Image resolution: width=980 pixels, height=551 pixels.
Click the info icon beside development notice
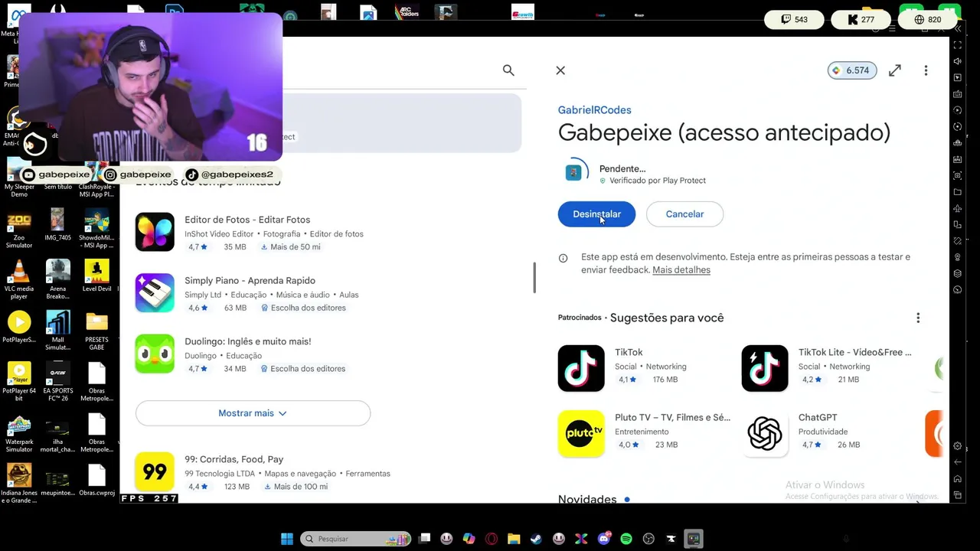(563, 259)
